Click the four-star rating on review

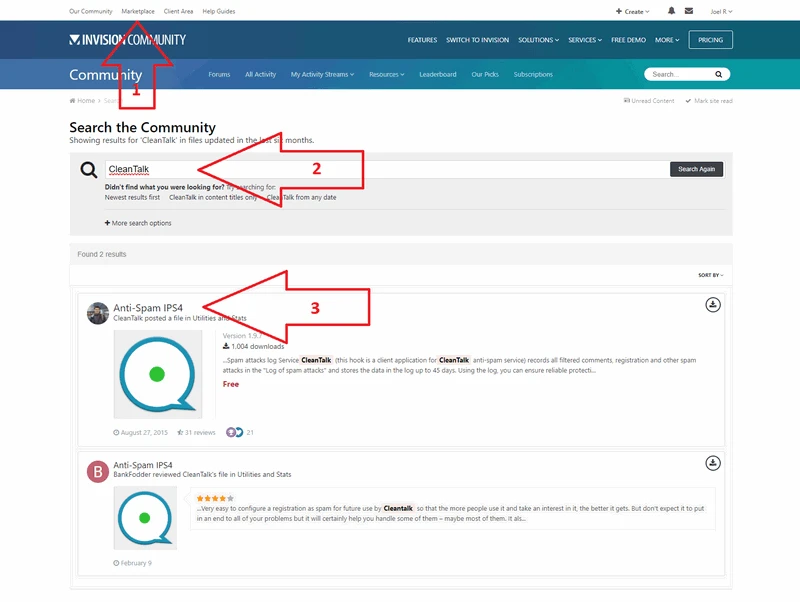215,498
